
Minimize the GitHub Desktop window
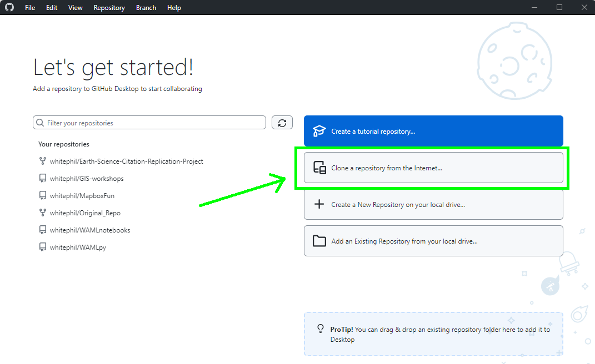pyautogui.click(x=534, y=8)
